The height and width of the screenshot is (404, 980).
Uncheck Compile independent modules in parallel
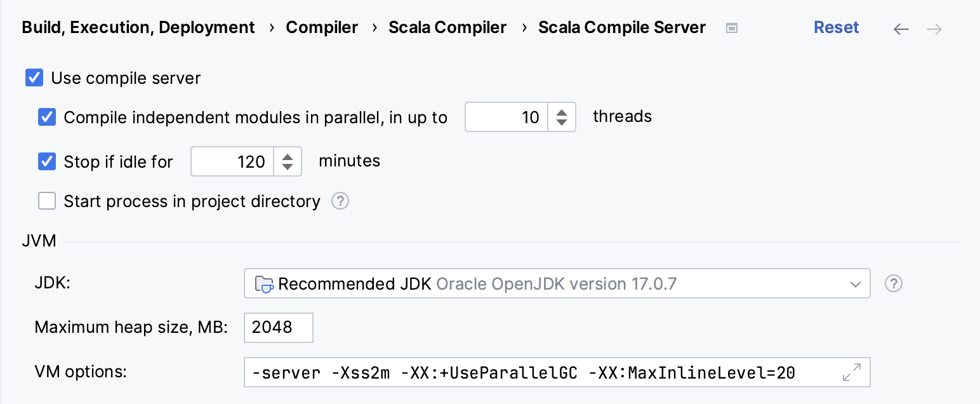(x=47, y=117)
